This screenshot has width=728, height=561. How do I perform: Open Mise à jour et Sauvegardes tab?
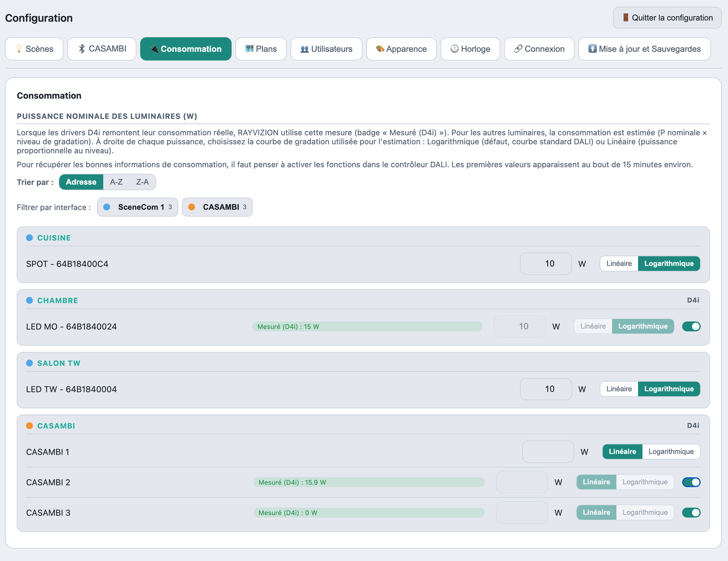pyautogui.click(x=644, y=49)
